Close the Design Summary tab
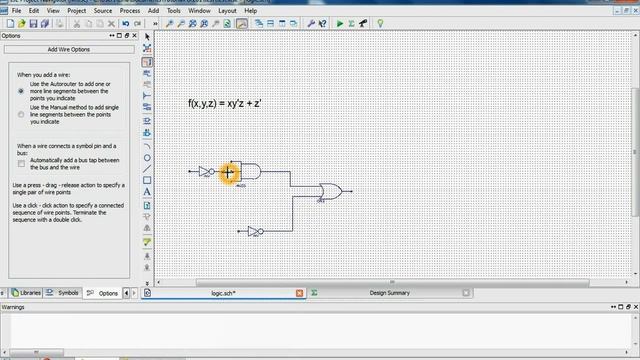 [x=466, y=293]
